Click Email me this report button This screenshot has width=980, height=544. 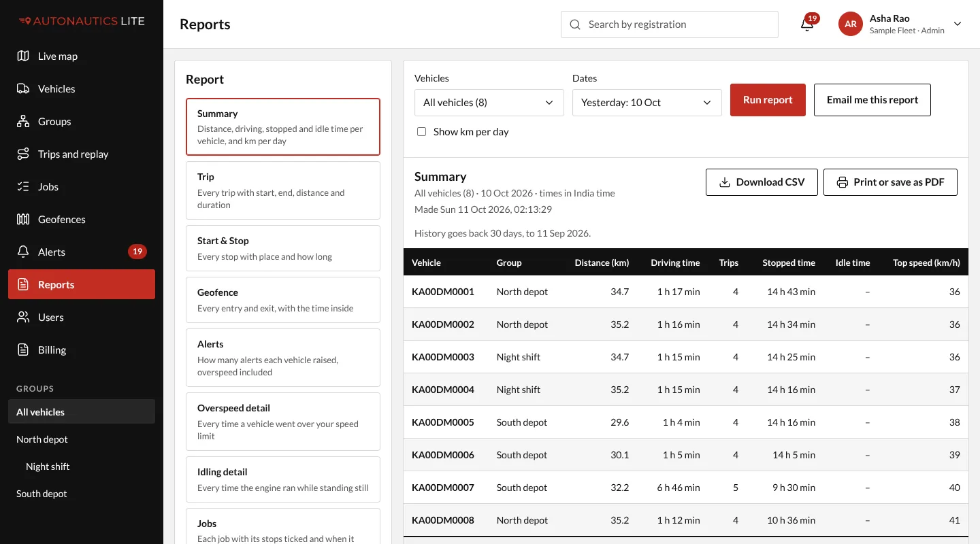[872, 100]
